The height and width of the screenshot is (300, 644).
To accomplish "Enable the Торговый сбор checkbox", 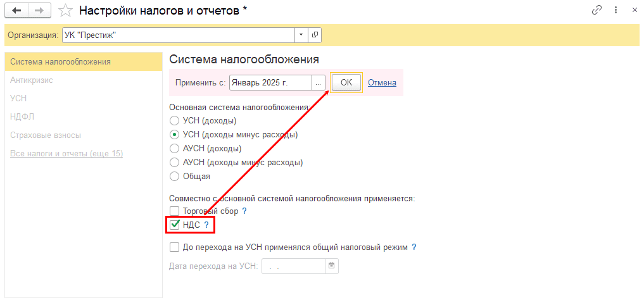I will pos(175,211).
